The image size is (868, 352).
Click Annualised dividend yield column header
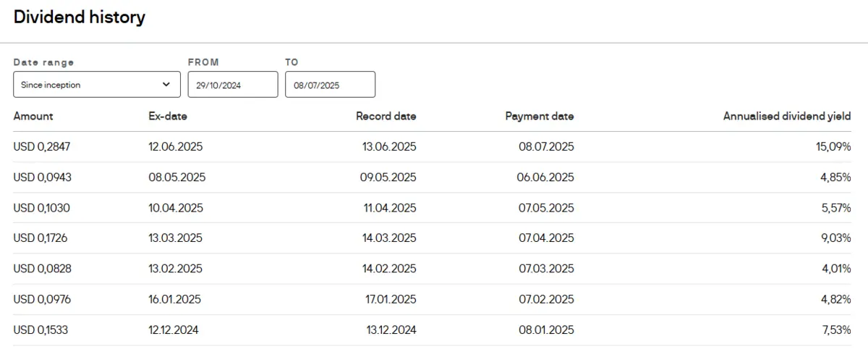[787, 116]
